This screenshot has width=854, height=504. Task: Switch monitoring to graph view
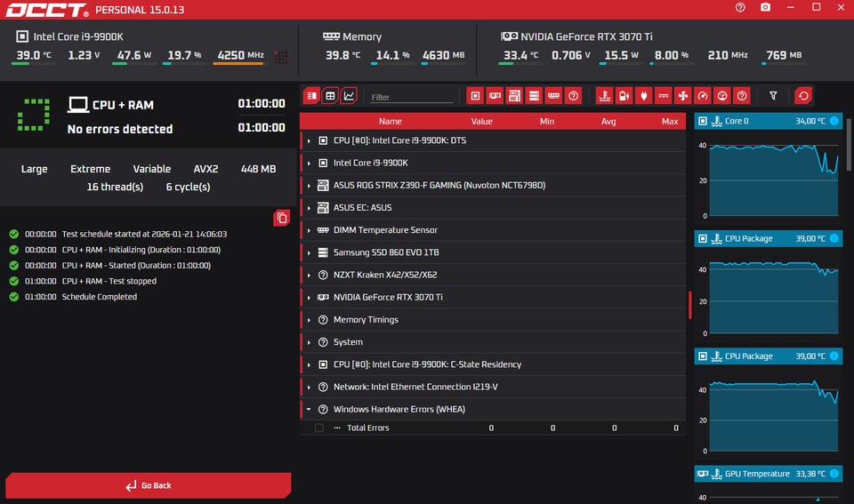[349, 95]
